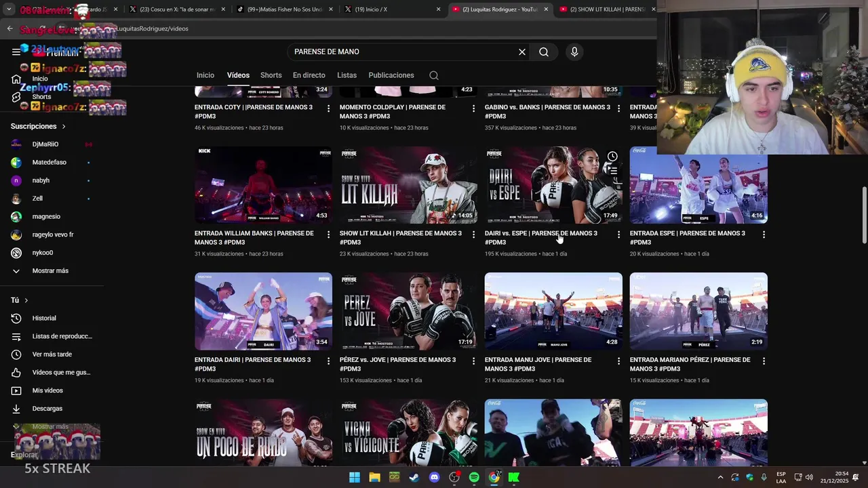Screen dimensions: 868x488
Task: Open the Listas channel tab
Action: [x=347, y=75]
